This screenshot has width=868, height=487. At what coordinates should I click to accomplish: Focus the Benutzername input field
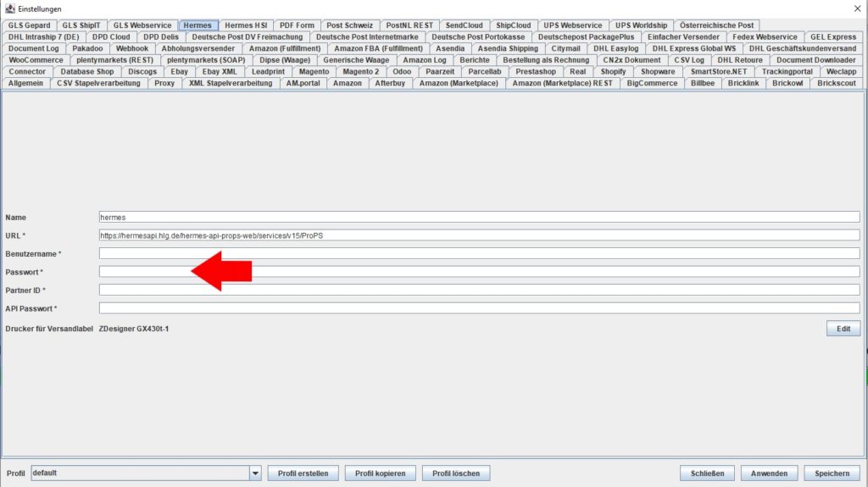pos(480,254)
